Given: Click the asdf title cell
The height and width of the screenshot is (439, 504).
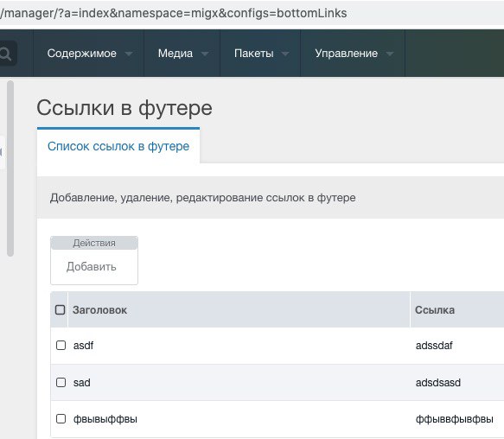Looking at the screenshot, I should coord(83,346).
